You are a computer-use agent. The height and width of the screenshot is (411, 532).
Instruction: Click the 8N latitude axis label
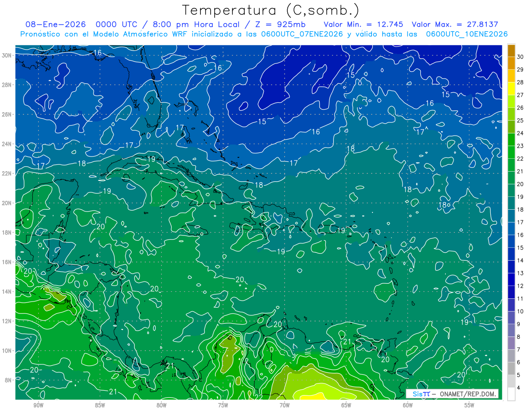tap(9, 380)
